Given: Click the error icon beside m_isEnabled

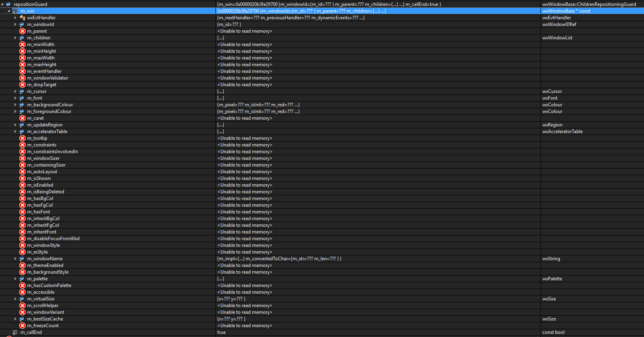Looking at the screenshot, I should [22, 185].
